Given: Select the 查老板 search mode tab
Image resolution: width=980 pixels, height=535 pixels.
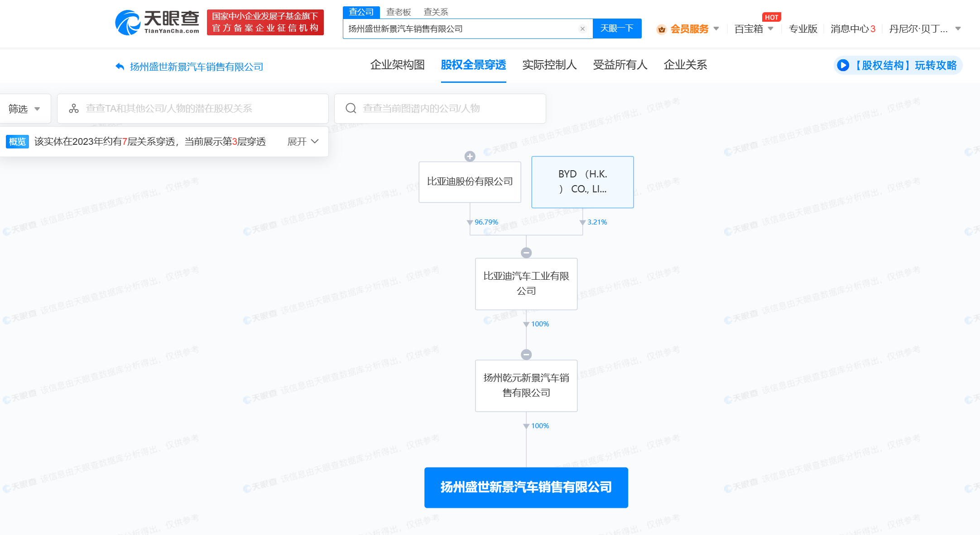Looking at the screenshot, I should (x=399, y=12).
